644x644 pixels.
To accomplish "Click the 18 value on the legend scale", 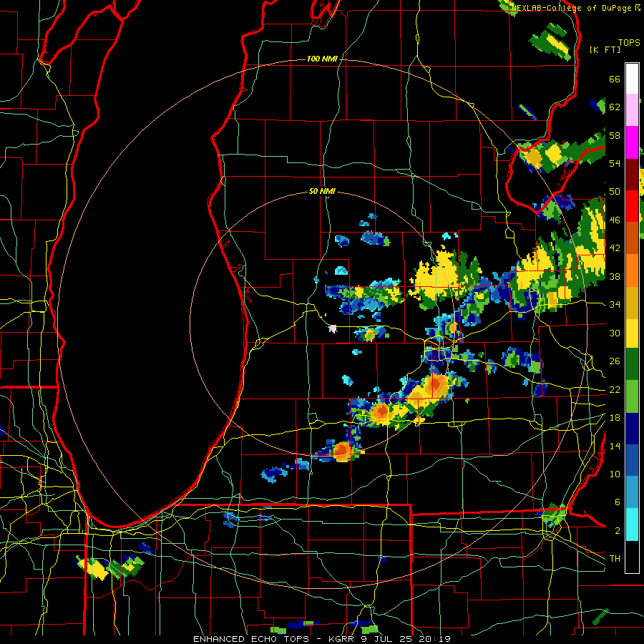I will (x=615, y=418).
